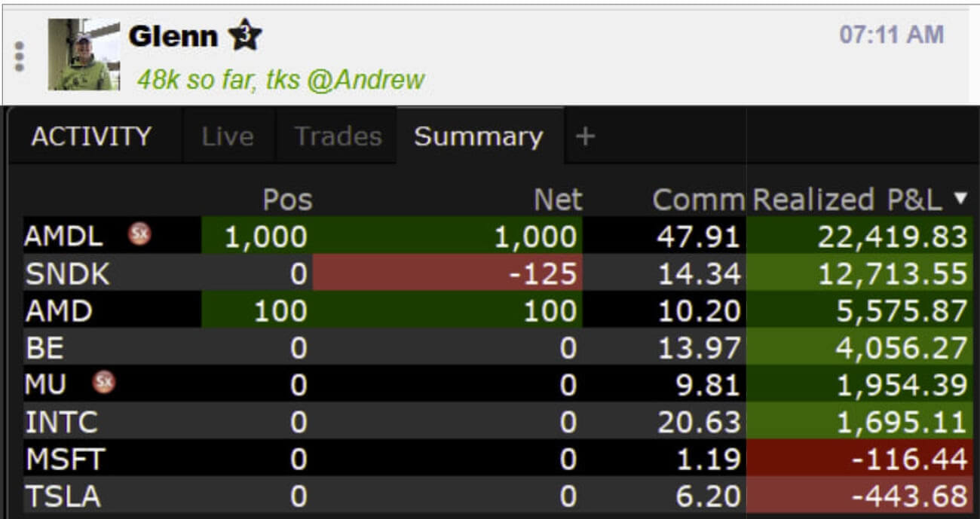This screenshot has width=980, height=519.
Task: Open Glenn's profile photo
Action: click(x=84, y=54)
